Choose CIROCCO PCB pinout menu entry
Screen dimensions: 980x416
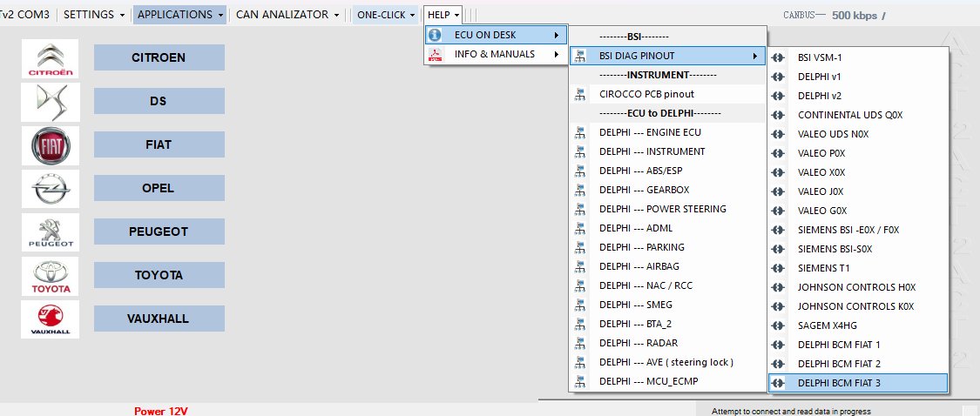click(667, 94)
